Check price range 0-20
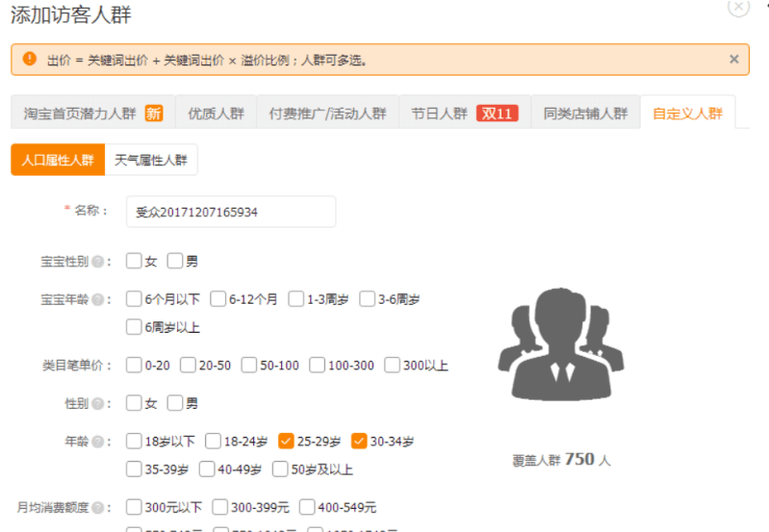769x532 pixels. point(134,365)
